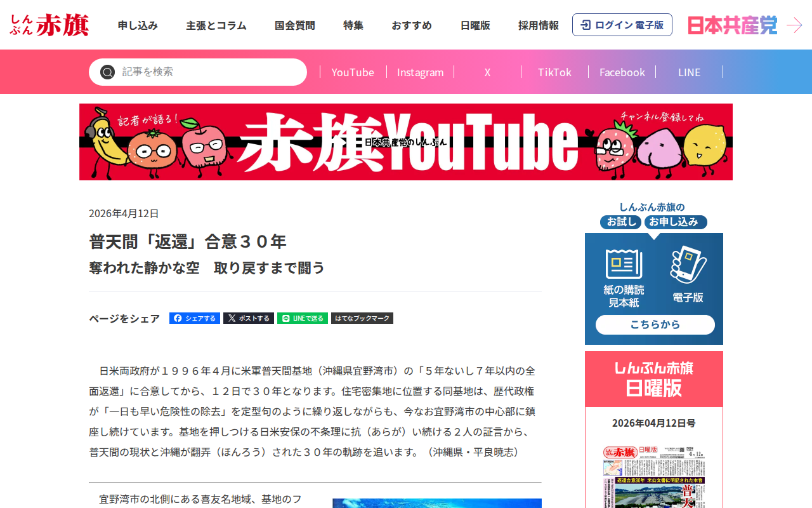
Task: Open the 日曜版 menu
Action: [475, 25]
